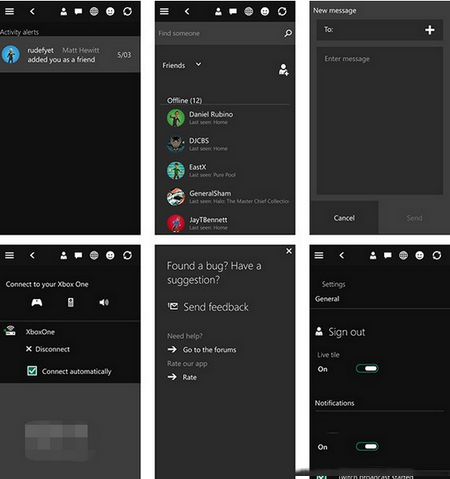Click the search magnifier in Find someone
This screenshot has width=450, height=479.
click(x=288, y=33)
